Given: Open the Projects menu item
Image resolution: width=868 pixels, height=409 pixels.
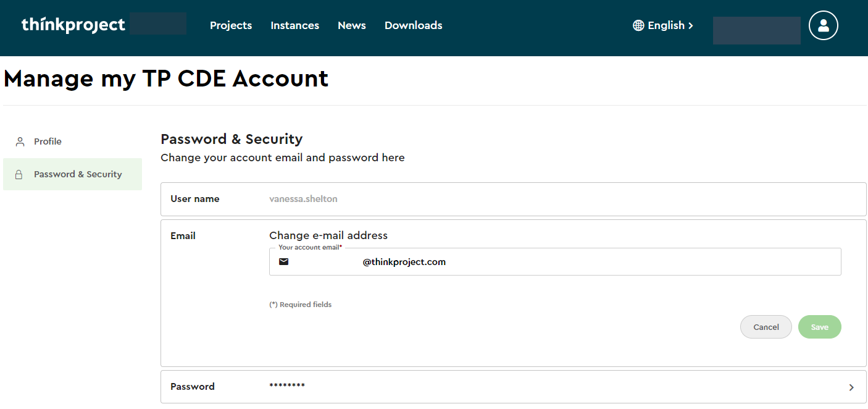Looking at the screenshot, I should pos(231,25).
